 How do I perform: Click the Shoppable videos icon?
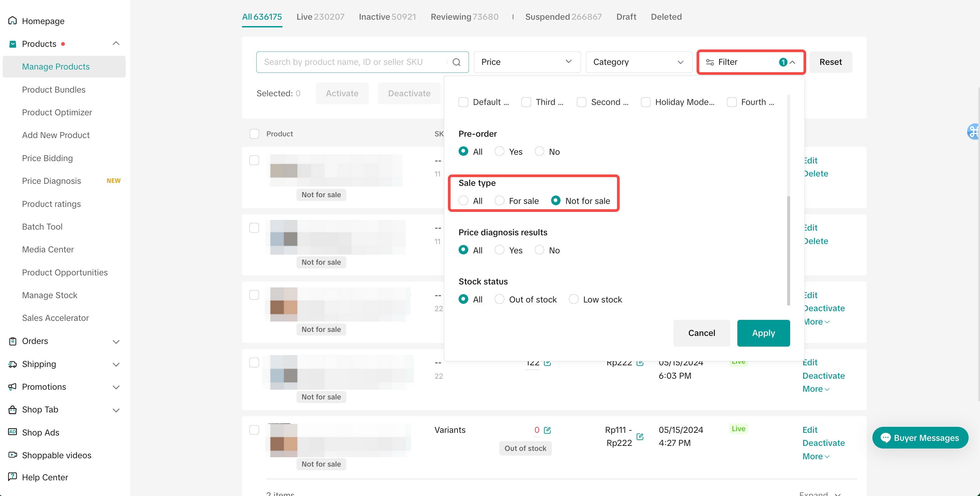[13, 455]
